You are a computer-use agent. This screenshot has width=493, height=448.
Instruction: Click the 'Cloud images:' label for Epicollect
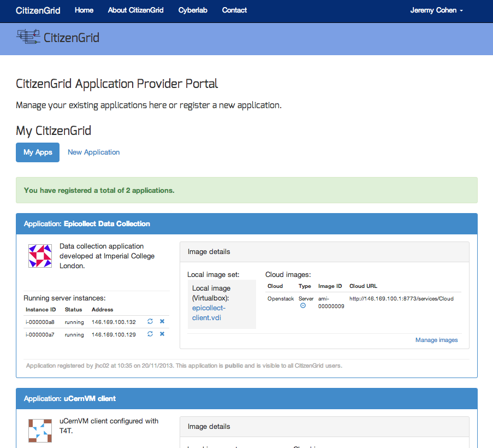coord(288,275)
